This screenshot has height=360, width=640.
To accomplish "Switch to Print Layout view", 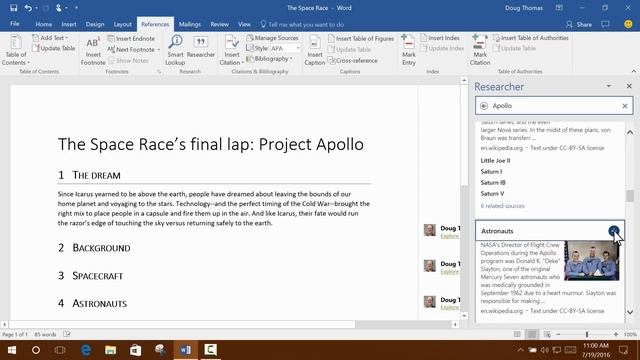I will click(x=532, y=334).
